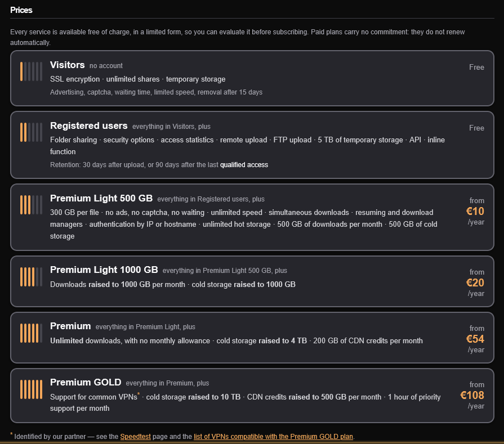
Task: Click 'Free' label on Registered users card
Action: (x=476, y=128)
